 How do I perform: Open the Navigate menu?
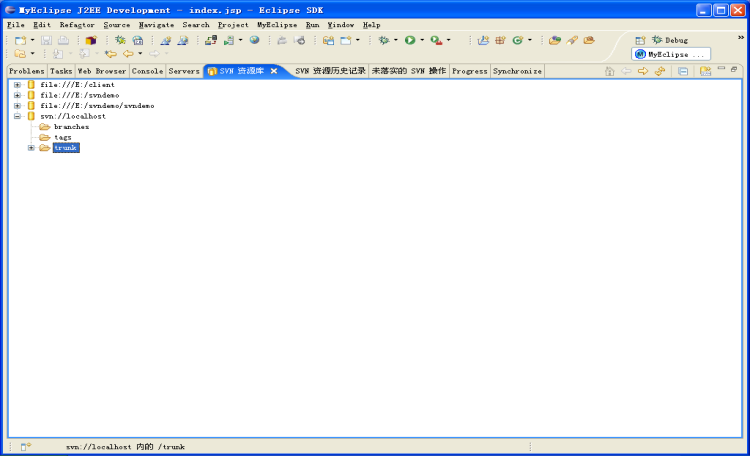pyautogui.click(x=156, y=25)
